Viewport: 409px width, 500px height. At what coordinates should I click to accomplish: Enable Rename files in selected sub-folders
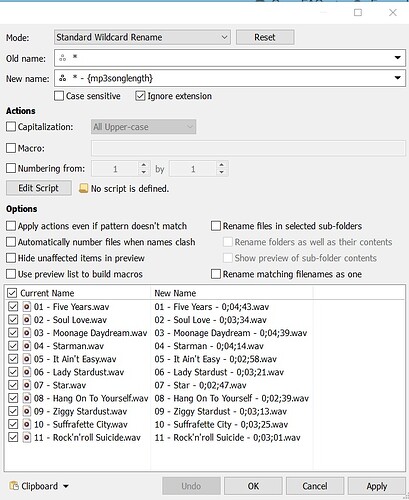(216, 226)
